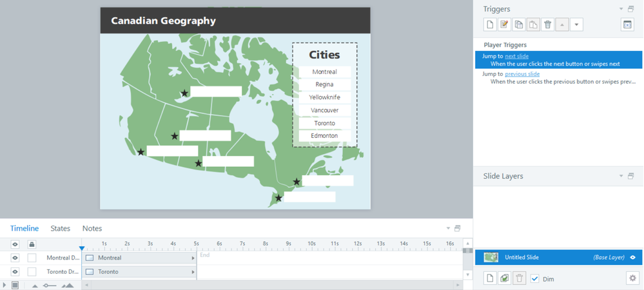The height and width of the screenshot is (290, 644).
Task: Select the 'Jump to previous slide' trigger row
Action: (558, 77)
